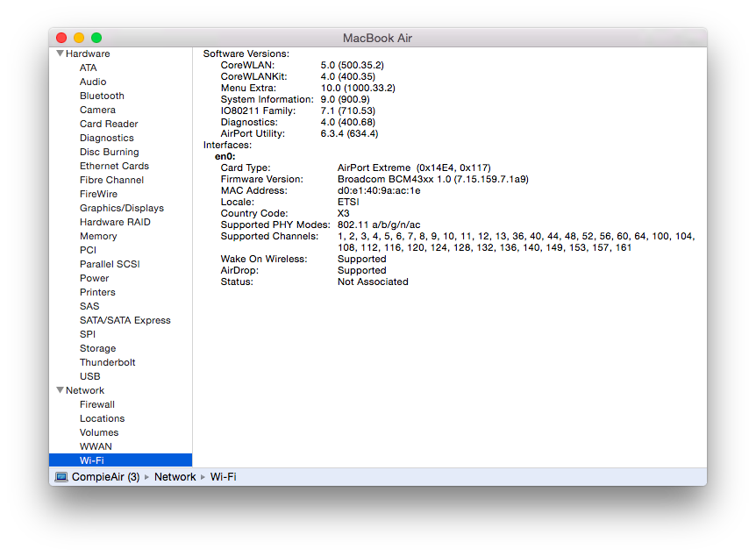Click the en0: interface heading

coord(225,156)
